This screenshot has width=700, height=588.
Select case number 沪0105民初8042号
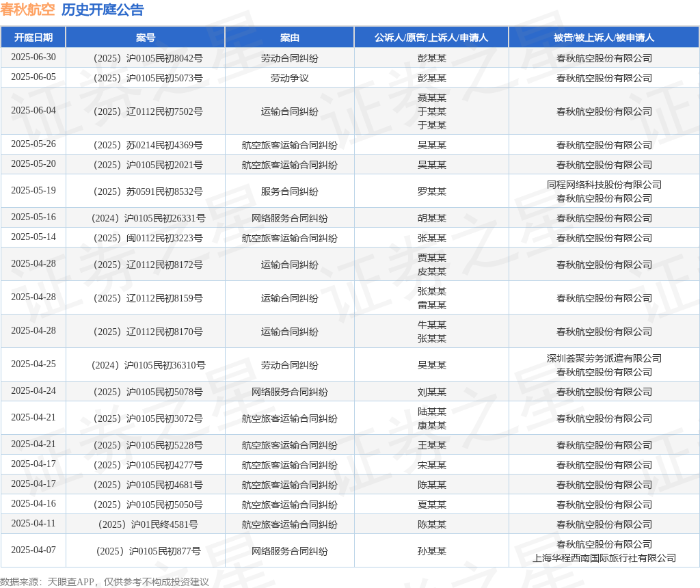click(148, 58)
